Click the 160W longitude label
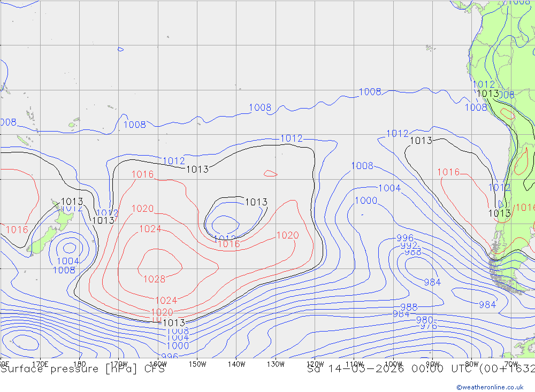Viewport: 535px width, 392px height. [x=158, y=364]
